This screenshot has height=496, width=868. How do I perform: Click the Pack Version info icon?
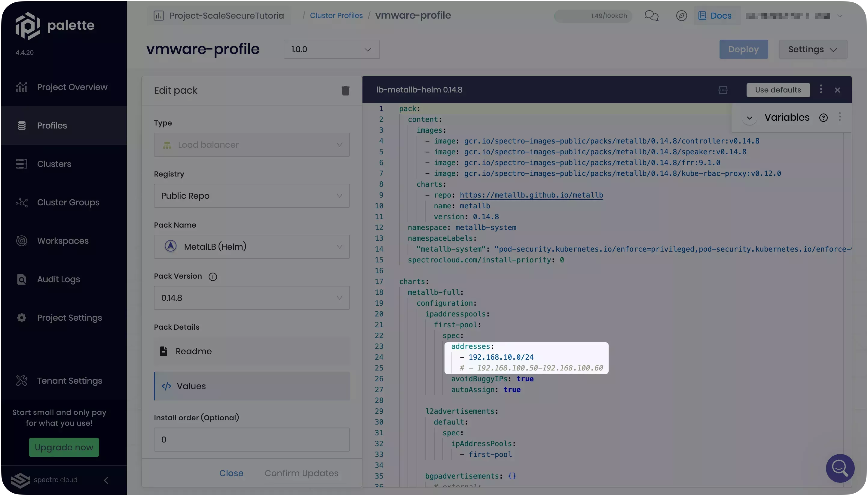[x=213, y=277]
